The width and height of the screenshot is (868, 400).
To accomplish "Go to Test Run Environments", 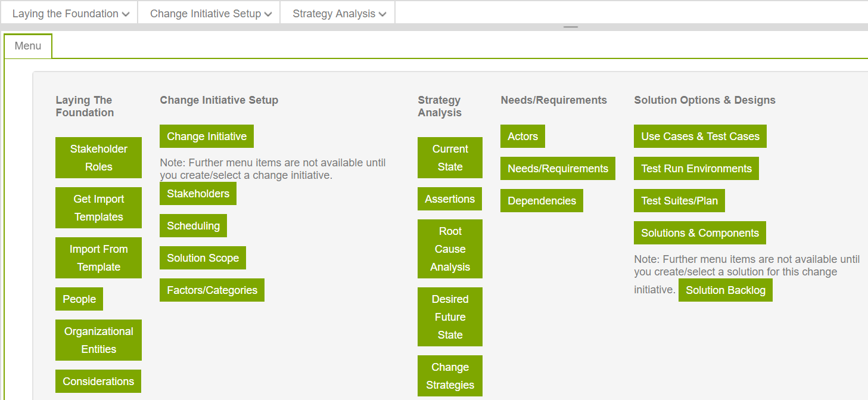I will [x=696, y=169].
